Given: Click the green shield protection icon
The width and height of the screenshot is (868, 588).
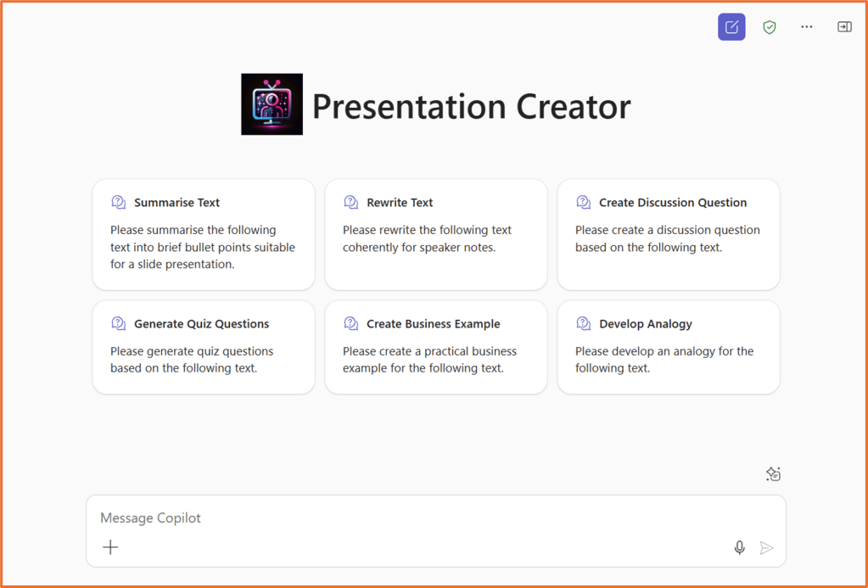Looking at the screenshot, I should (x=770, y=27).
